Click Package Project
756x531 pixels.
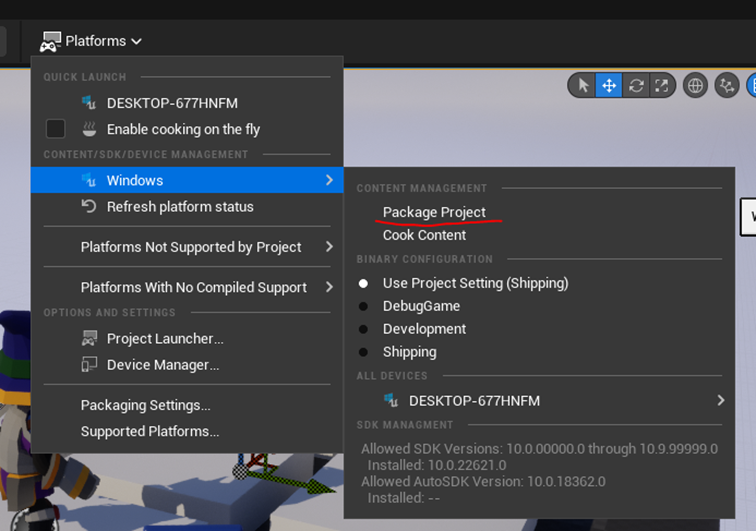pos(434,212)
